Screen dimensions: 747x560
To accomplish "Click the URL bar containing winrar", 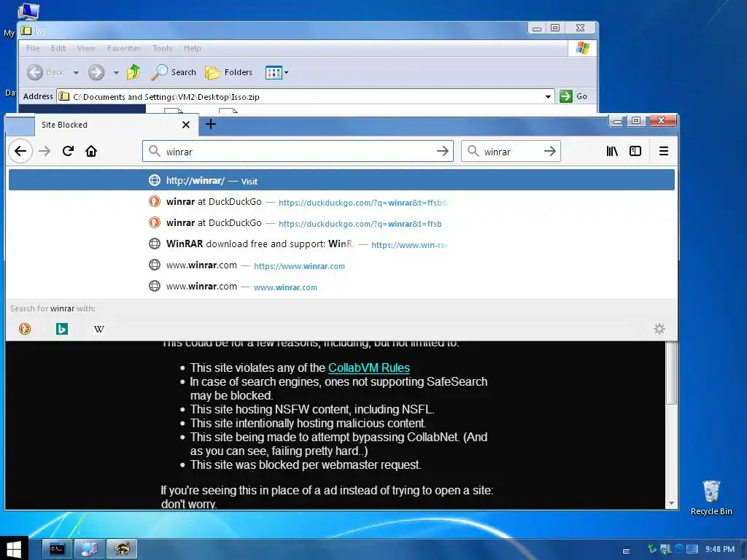I will [298, 152].
